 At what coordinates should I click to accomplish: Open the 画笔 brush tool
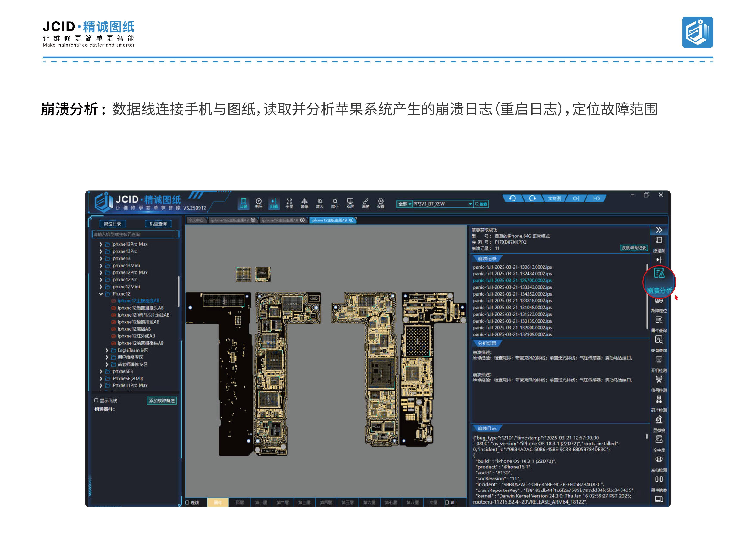[x=365, y=203]
